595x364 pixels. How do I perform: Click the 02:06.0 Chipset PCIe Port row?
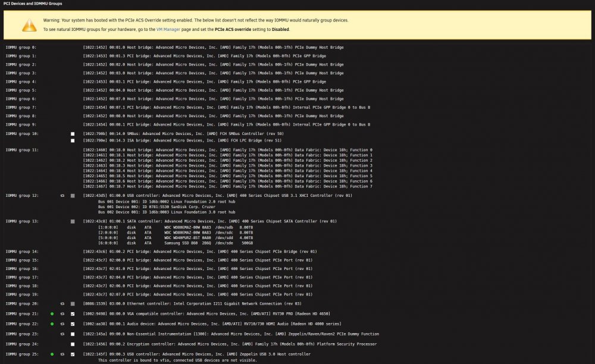coord(198,286)
